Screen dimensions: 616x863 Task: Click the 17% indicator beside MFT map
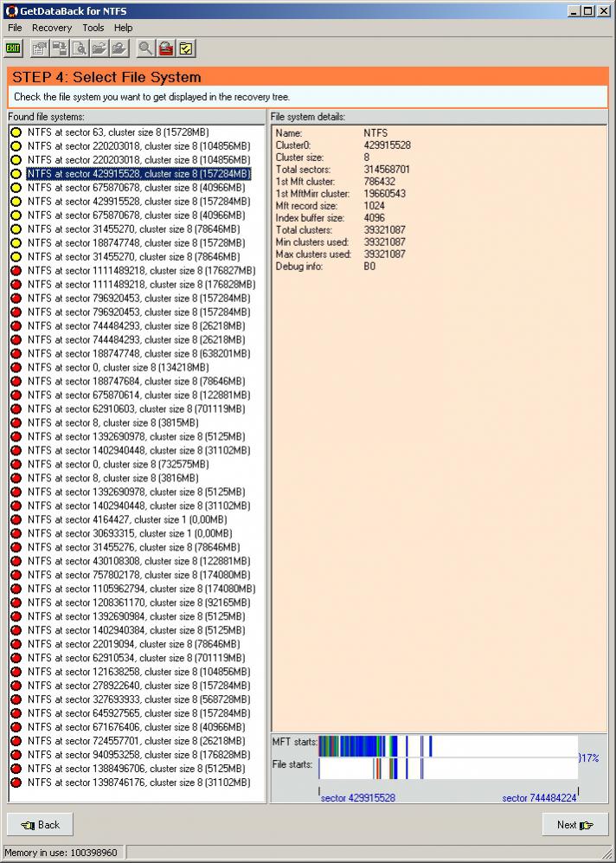[589, 758]
